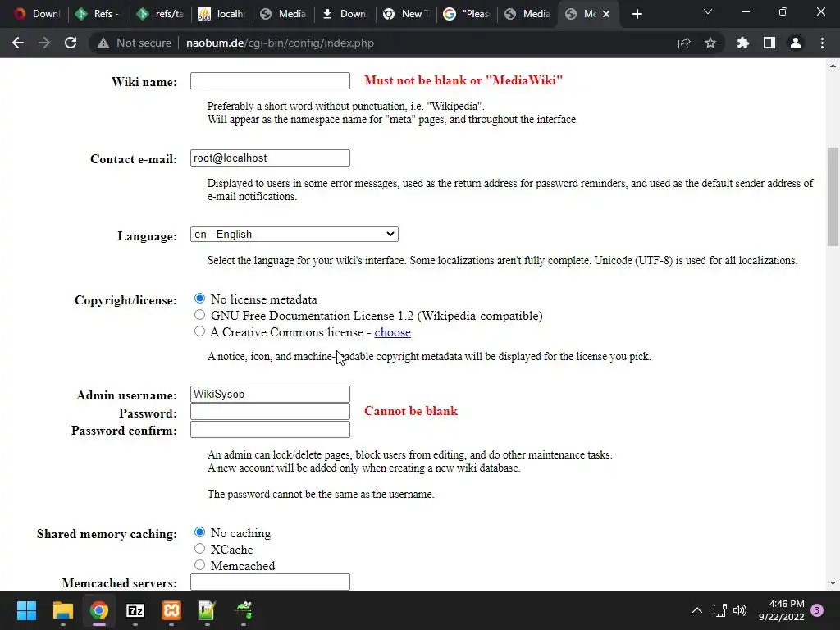The height and width of the screenshot is (630, 840).
Task: Click the scrollbar down arrow
Action: (x=833, y=583)
